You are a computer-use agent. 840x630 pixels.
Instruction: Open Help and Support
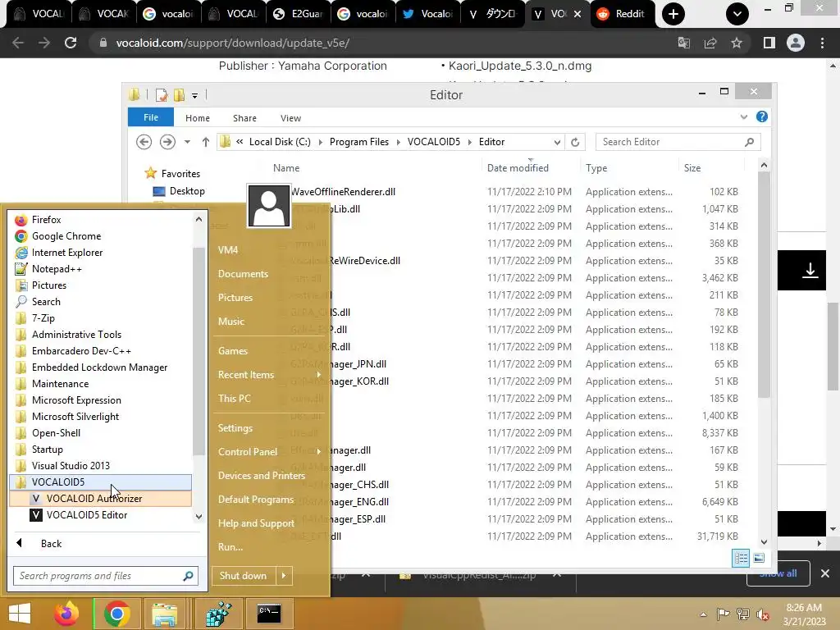[256, 523]
